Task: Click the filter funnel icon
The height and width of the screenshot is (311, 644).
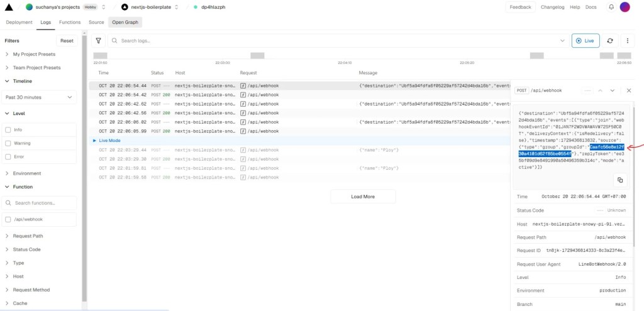Action: coord(99,41)
